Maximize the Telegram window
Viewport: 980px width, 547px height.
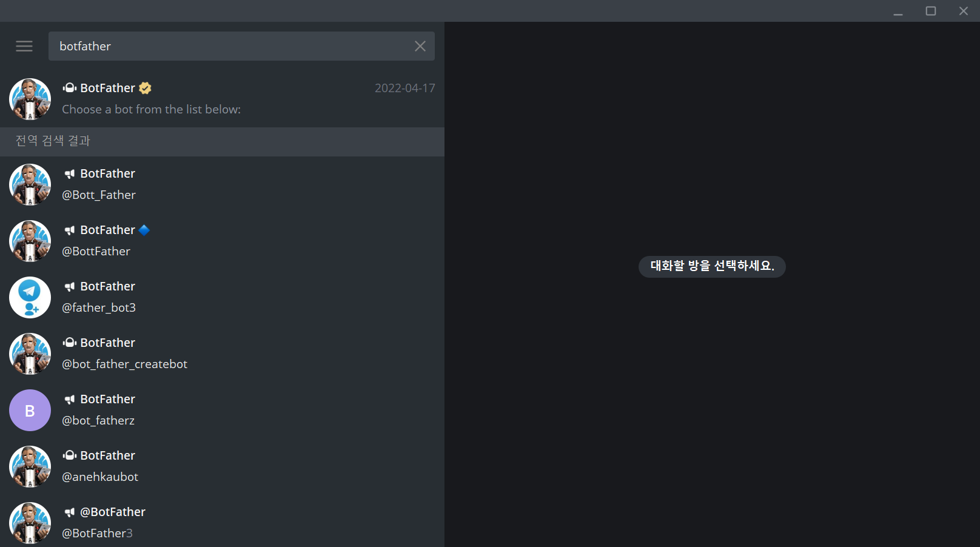pos(931,11)
